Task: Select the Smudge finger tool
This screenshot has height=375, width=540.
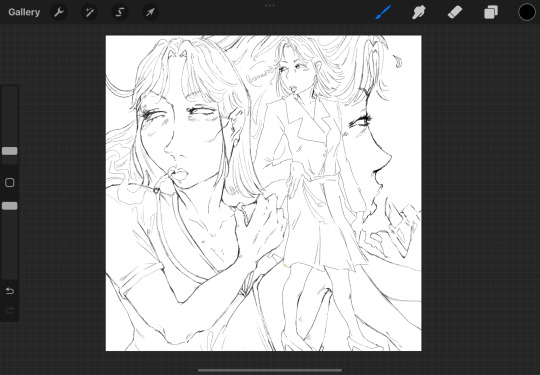Action: point(418,13)
